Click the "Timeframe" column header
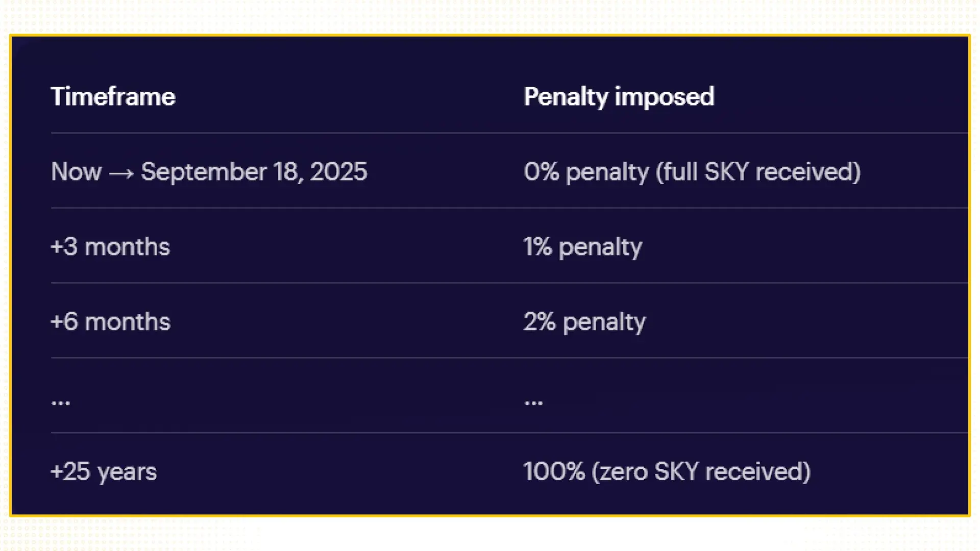Image resolution: width=980 pixels, height=551 pixels. coord(113,96)
